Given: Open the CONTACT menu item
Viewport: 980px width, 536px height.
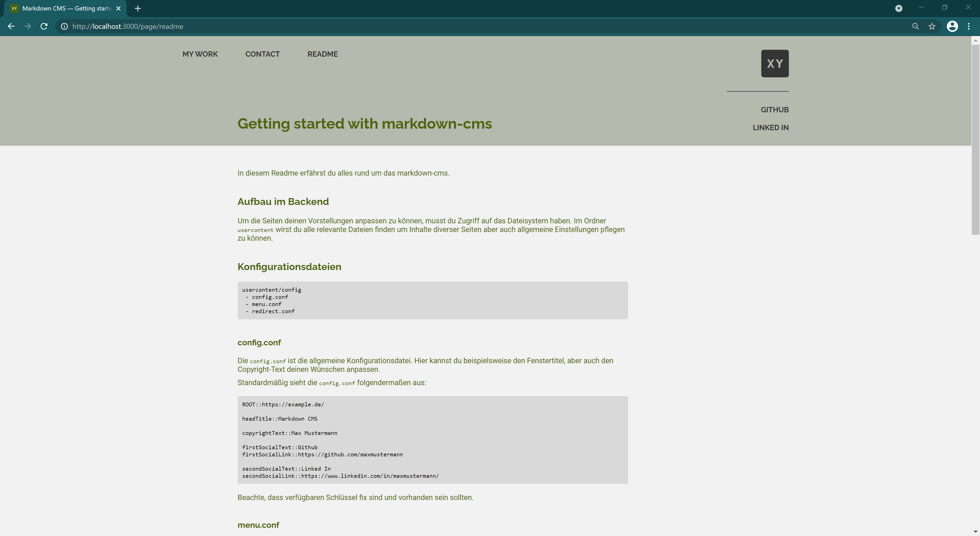Looking at the screenshot, I should click(x=262, y=54).
